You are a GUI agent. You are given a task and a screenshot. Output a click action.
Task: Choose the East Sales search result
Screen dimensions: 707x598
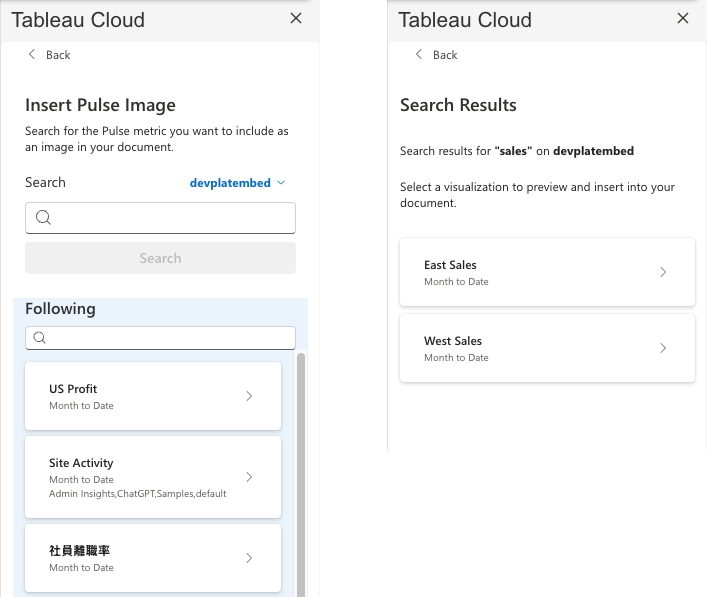pos(530,272)
